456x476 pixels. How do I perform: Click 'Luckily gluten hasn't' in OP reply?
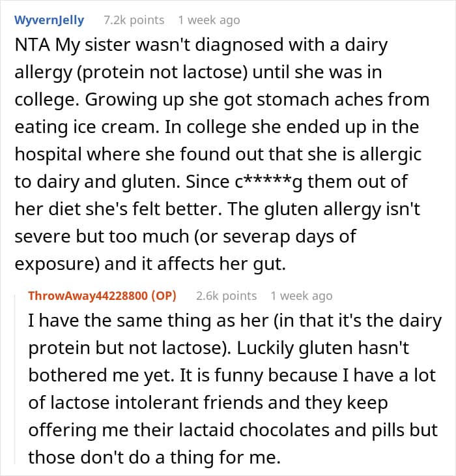(x=323, y=348)
